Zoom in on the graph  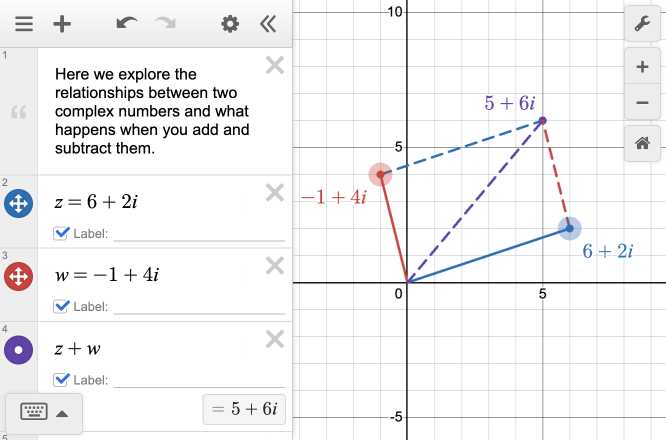click(641, 67)
